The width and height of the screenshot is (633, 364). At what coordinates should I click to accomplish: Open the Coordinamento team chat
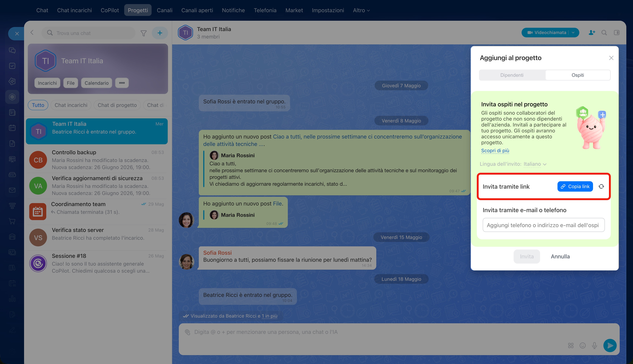(97, 211)
